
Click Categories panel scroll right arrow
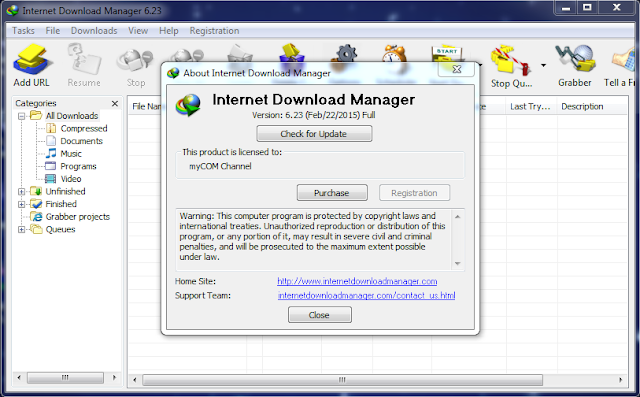coord(114,378)
